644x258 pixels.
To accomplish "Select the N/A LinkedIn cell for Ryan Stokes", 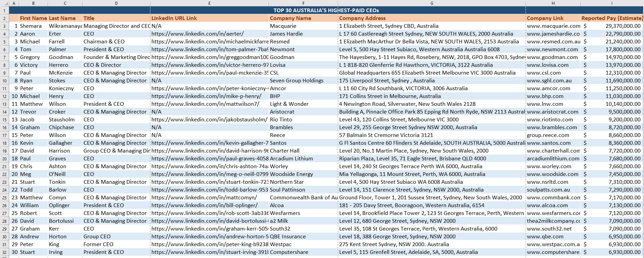I will point(209,81).
